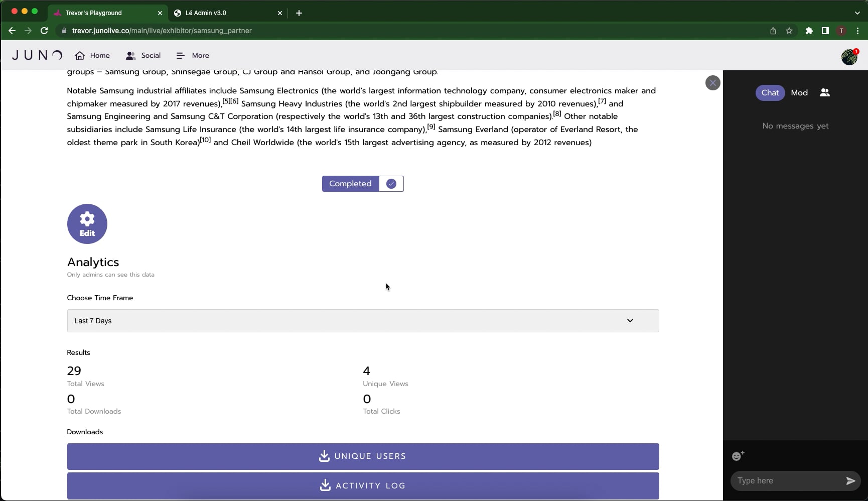Click the JUNO logo
868x501 pixels.
point(37,55)
